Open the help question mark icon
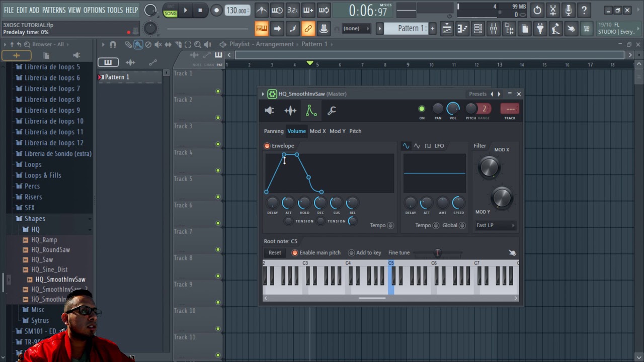The image size is (644, 362). pos(584,10)
